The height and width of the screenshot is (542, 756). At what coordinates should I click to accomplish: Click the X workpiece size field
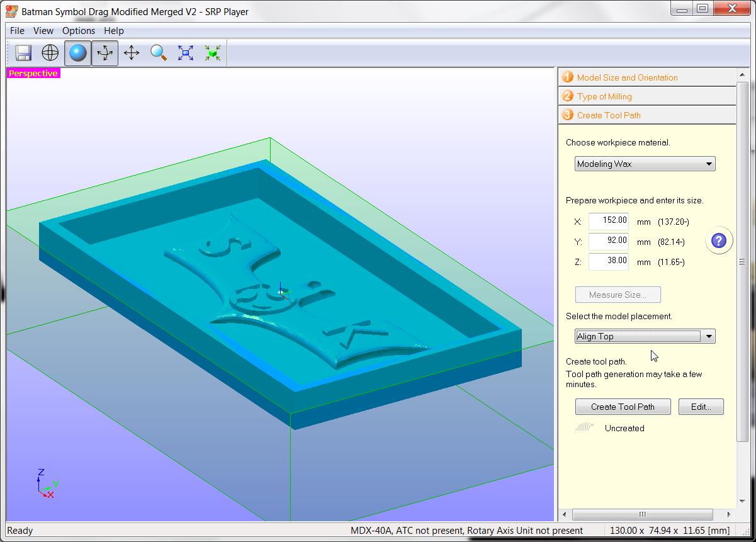click(x=608, y=221)
